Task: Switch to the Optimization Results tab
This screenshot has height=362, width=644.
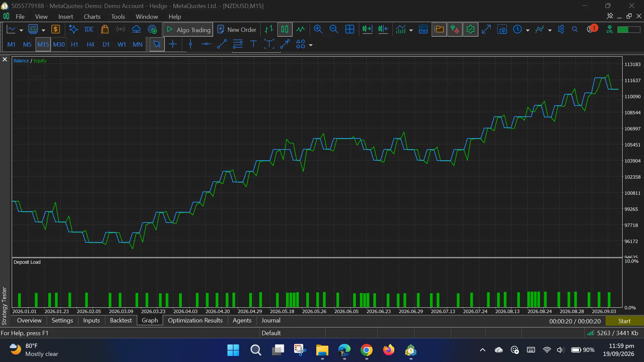Action: coord(195,320)
